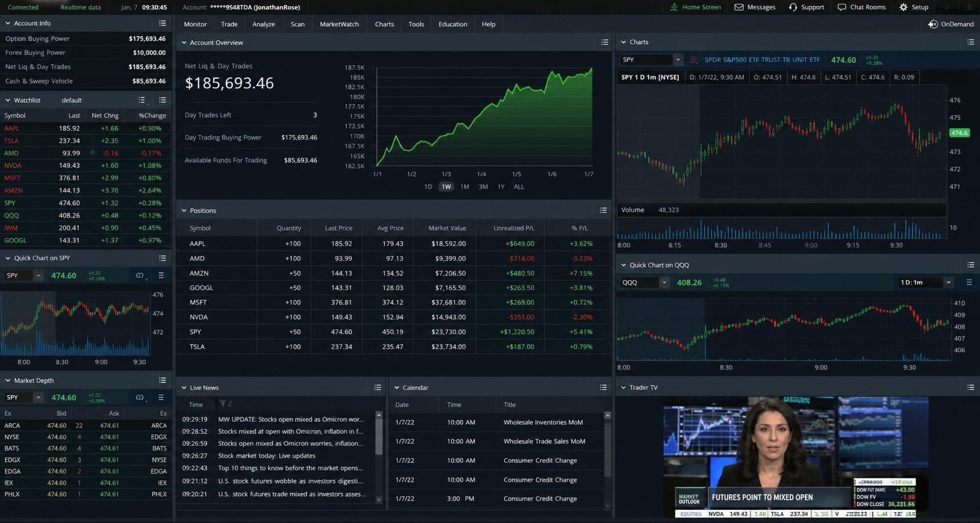Open the Analyze tab
Image resolution: width=980 pixels, height=523 pixels.
263,24
